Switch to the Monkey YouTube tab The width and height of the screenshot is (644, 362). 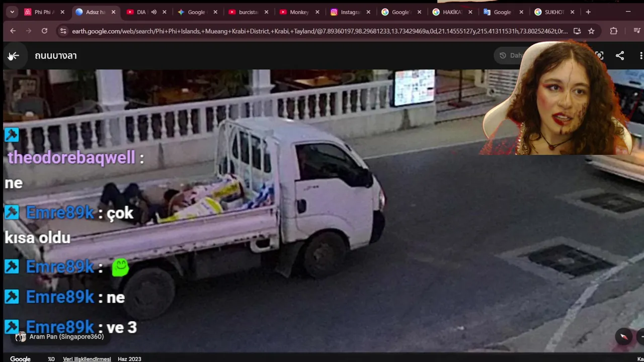(299, 12)
